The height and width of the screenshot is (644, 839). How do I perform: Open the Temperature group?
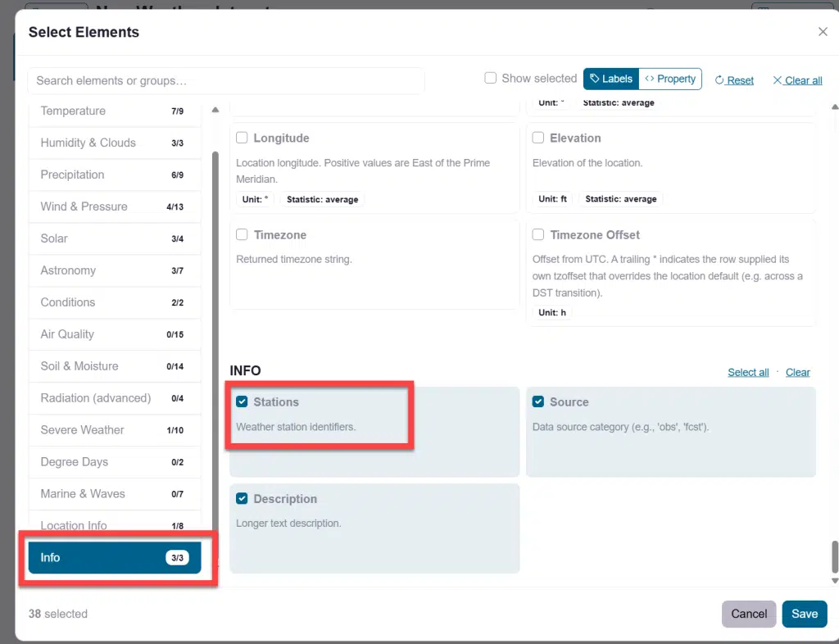click(115, 111)
